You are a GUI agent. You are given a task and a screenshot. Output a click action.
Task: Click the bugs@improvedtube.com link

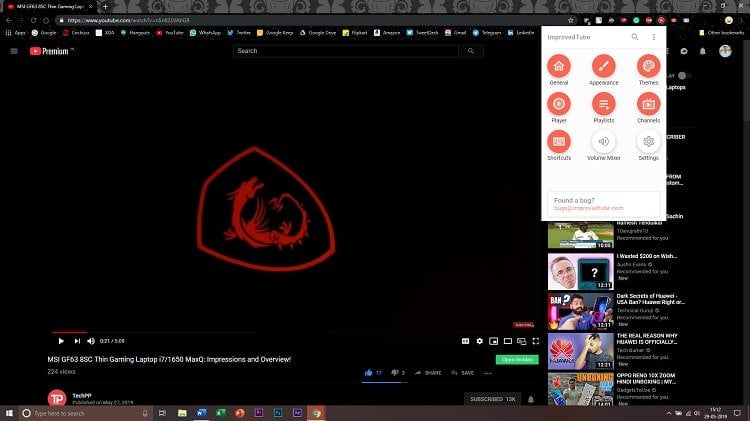coord(589,208)
